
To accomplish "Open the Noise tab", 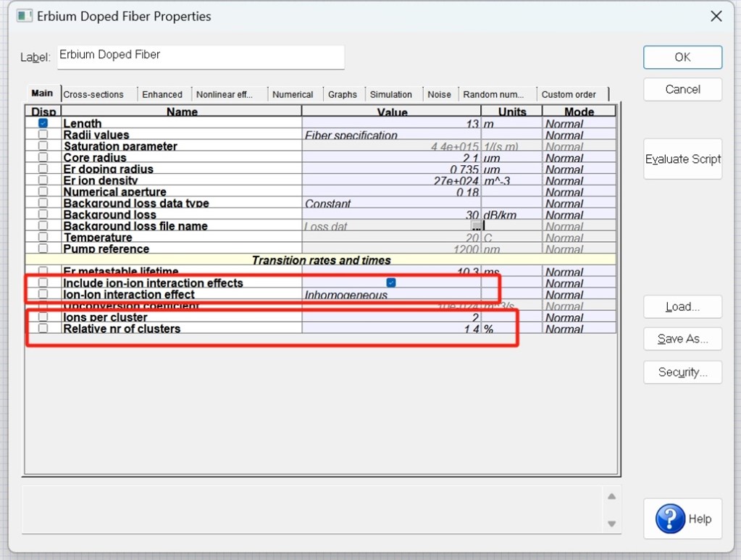I will pos(439,94).
